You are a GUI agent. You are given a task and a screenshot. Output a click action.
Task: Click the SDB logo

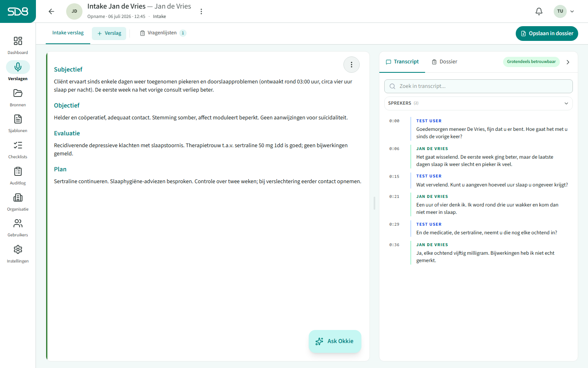click(18, 11)
